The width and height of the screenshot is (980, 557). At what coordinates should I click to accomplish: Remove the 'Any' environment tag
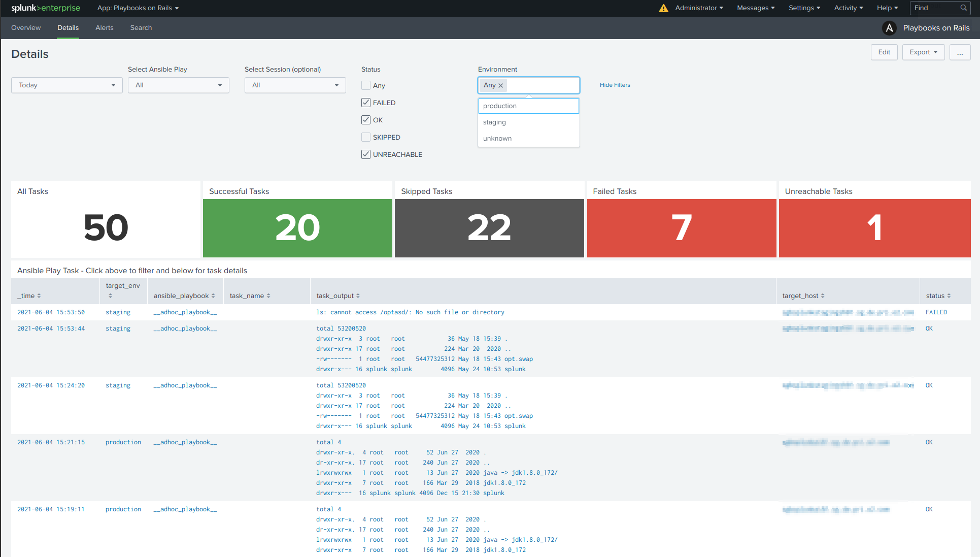click(x=500, y=85)
